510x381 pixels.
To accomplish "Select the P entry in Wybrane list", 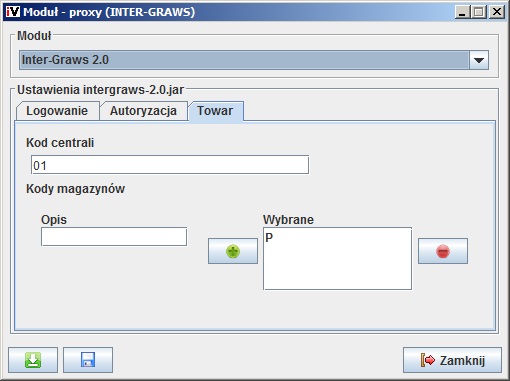I will (x=337, y=238).
